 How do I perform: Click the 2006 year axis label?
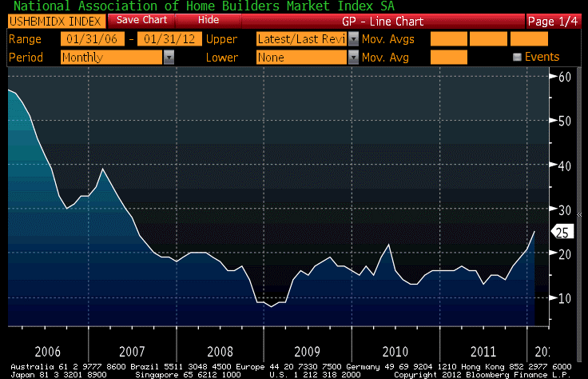tap(48, 352)
